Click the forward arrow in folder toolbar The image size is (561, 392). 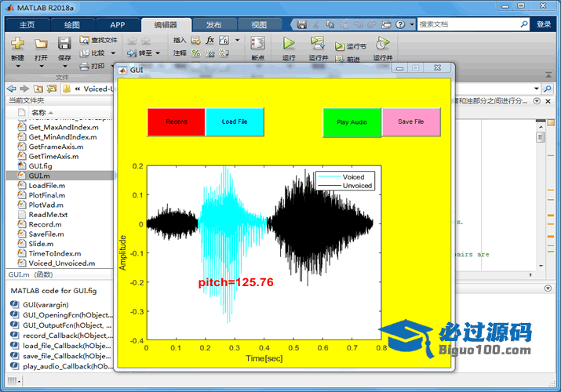[x=24, y=89]
